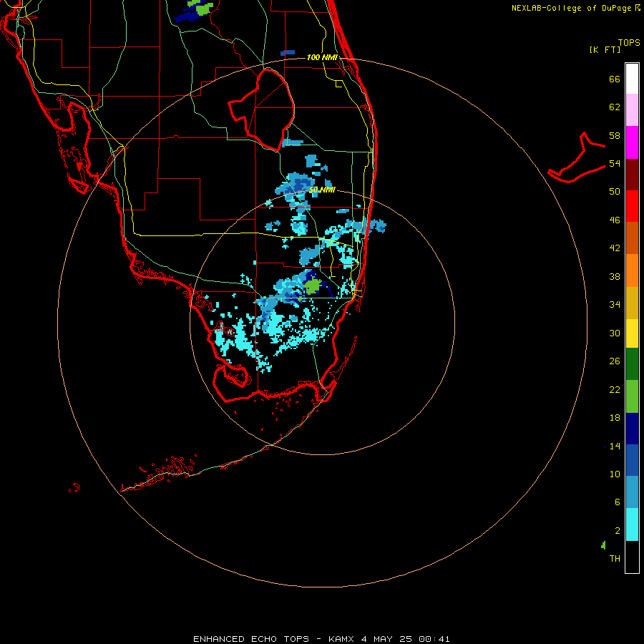The image size is (644, 644).
Task: Click the green echo cell at the top of the map
Action: tap(203, 7)
